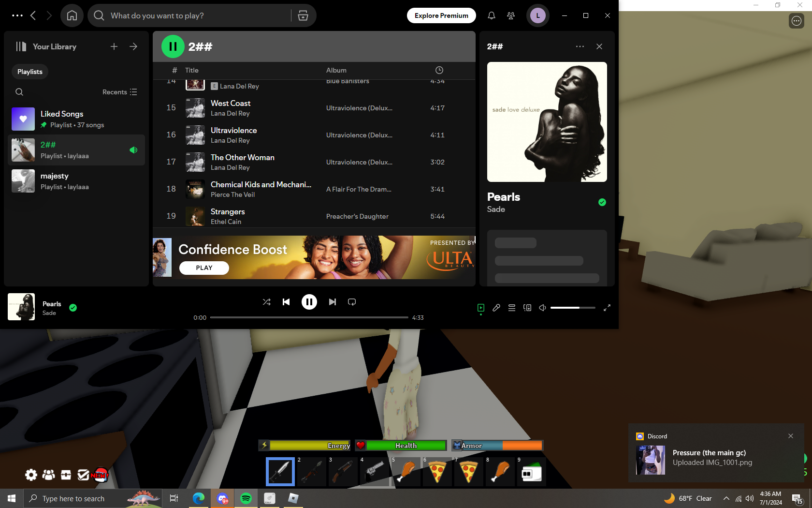Open Spotify from the Windows taskbar
Screen dimensions: 812x508
(246, 498)
